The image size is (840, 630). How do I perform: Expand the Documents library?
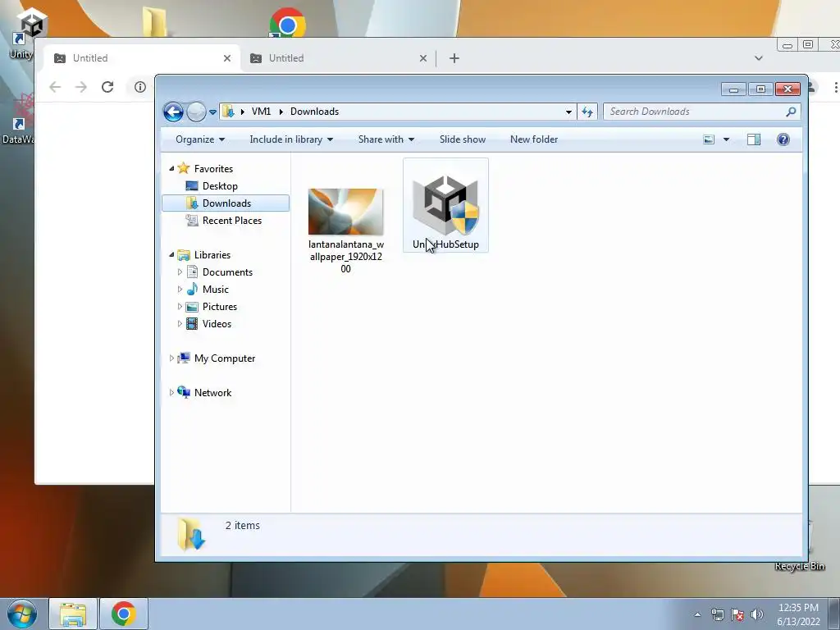pyautogui.click(x=180, y=272)
